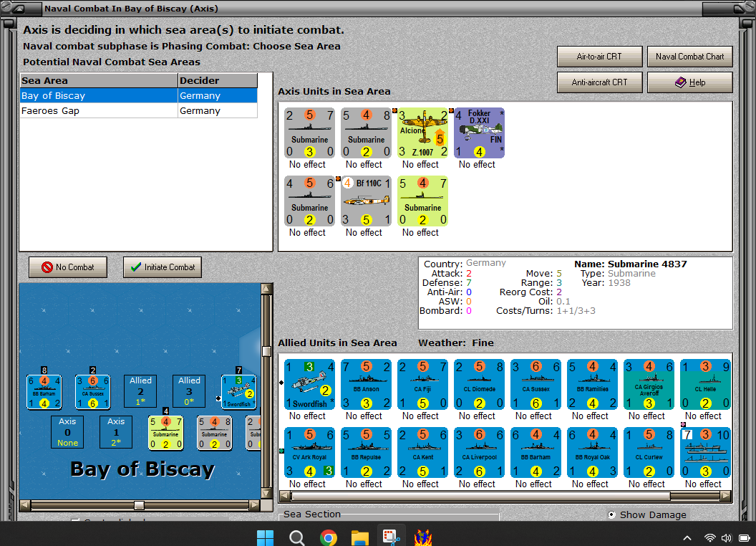756x546 pixels.
Task: Select yellow submarine counter on the sea map
Action: point(166,433)
